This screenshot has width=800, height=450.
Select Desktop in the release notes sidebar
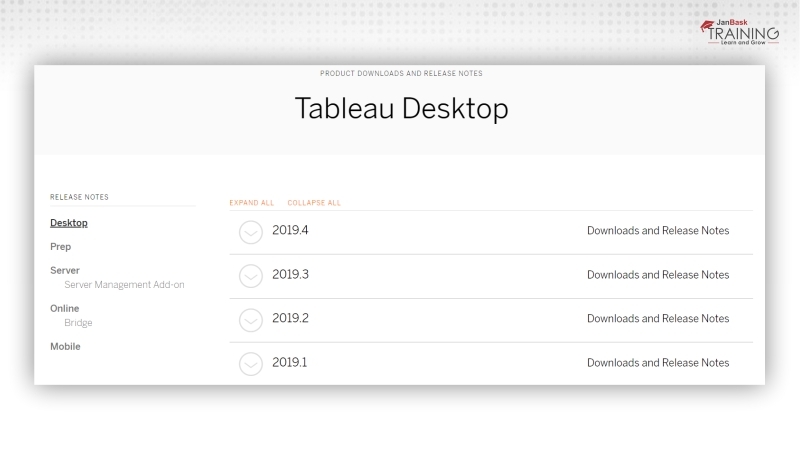[69, 223]
